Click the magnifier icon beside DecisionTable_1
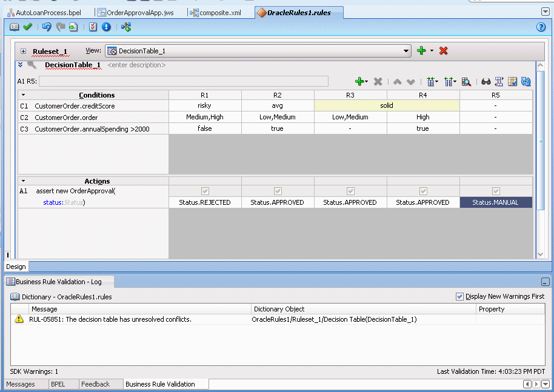Image resolution: width=554 pixels, height=392 pixels. [32, 65]
